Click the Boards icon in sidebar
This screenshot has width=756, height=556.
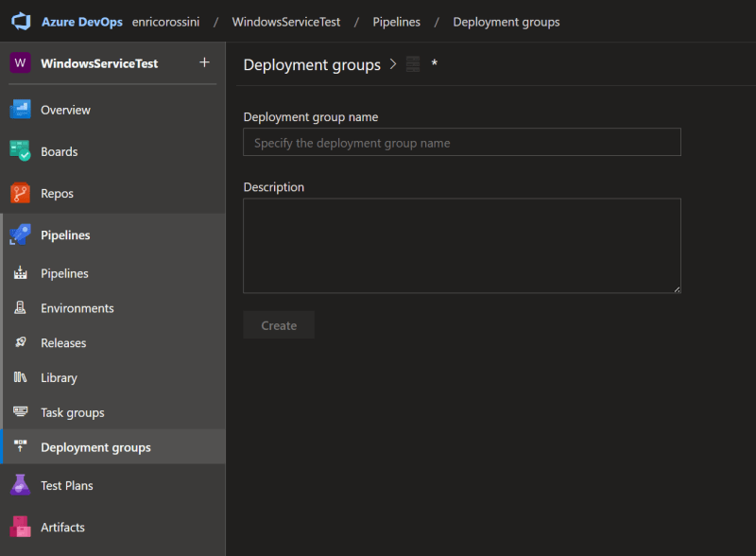[20, 151]
